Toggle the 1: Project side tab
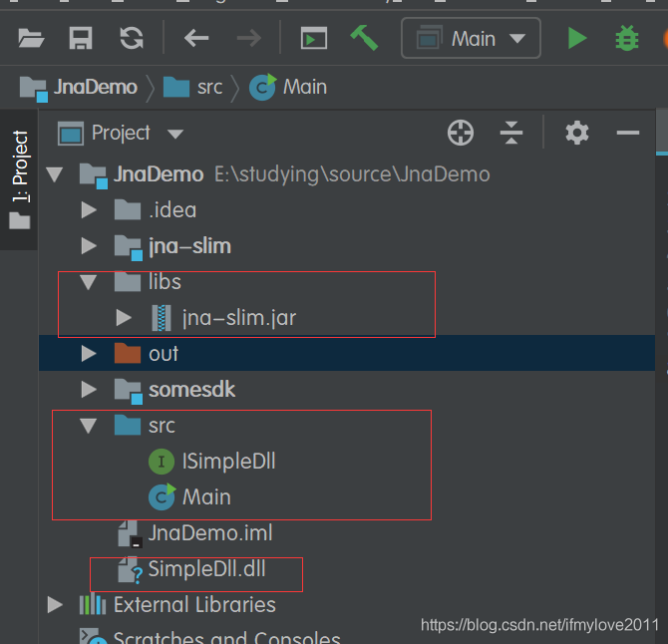 tap(20, 179)
